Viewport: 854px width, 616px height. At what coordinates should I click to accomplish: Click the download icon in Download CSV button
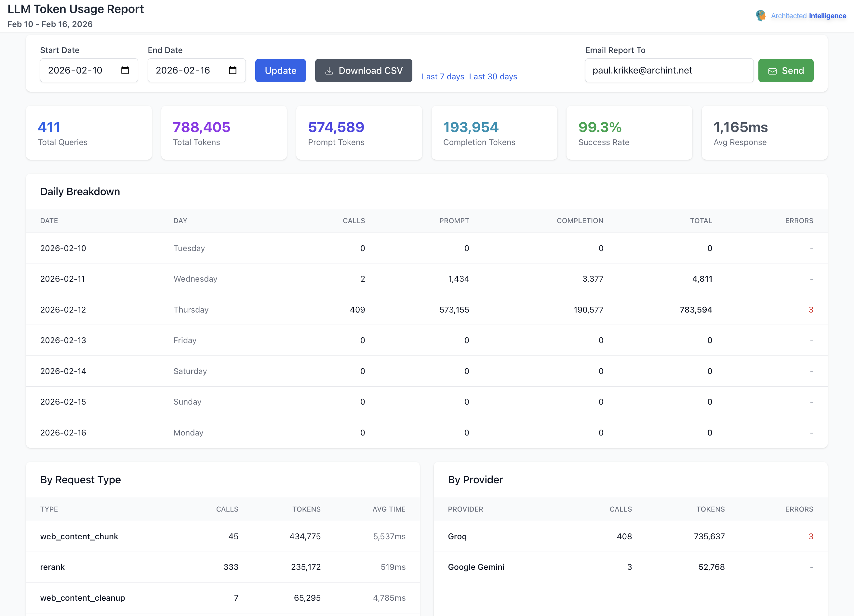[x=329, y=70]
